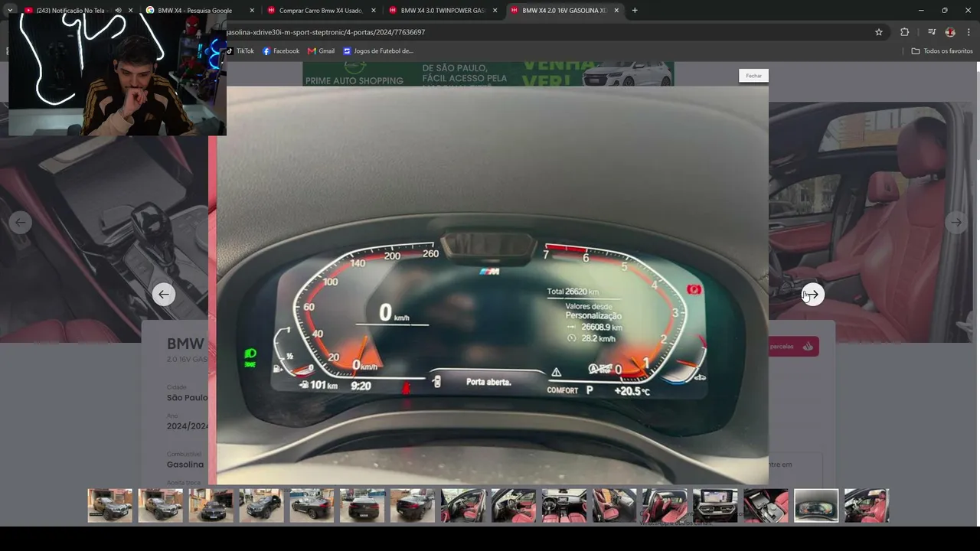Open the media controls icon
This screenshot has width=980, height=551.
point(932,32)
